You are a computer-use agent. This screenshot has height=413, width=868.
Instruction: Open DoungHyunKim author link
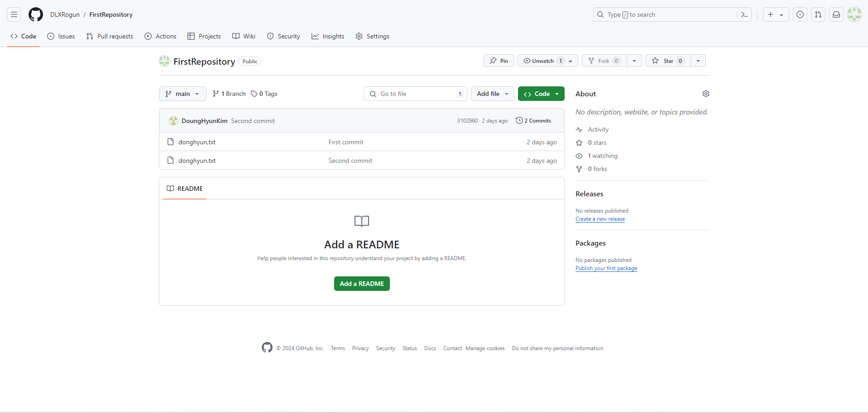(204, 121)
